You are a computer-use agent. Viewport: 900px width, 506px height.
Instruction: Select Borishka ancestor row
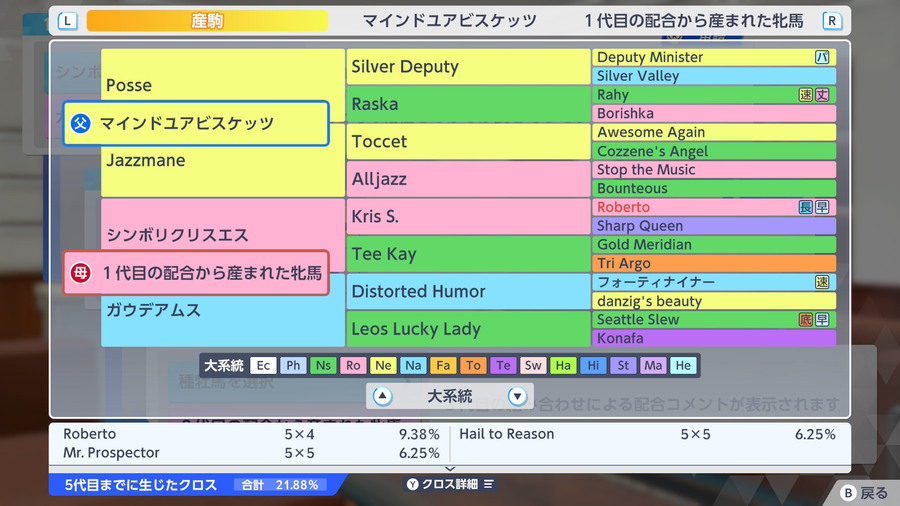[714, 113]
